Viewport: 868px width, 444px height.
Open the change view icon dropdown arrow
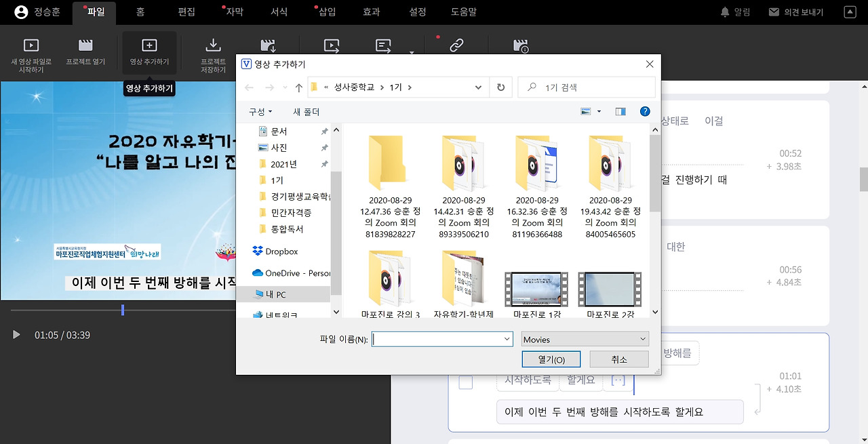[x=599, y=111]
